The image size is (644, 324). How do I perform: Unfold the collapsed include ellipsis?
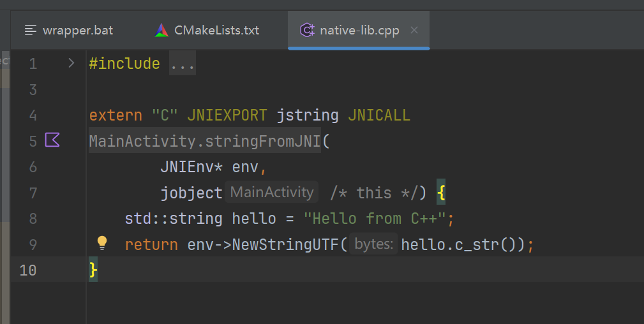(183, 64)
